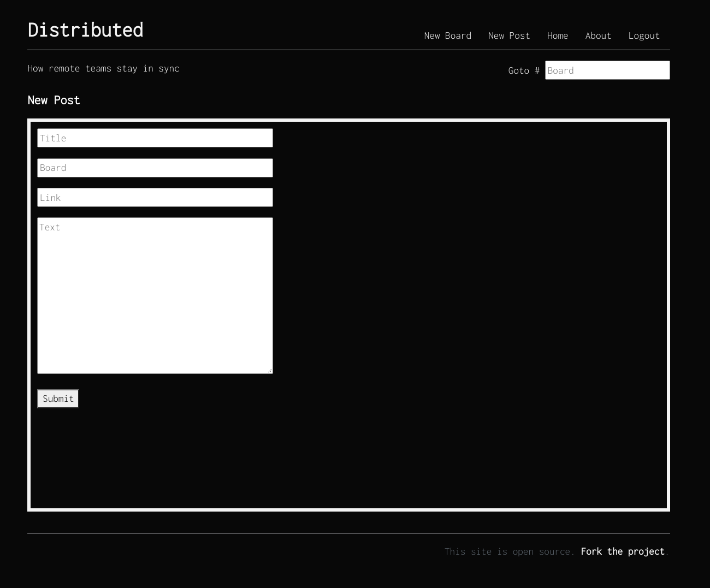This screenshot has height=588, width=710.
Task: Submit the new post form
Action: [58, 399]
